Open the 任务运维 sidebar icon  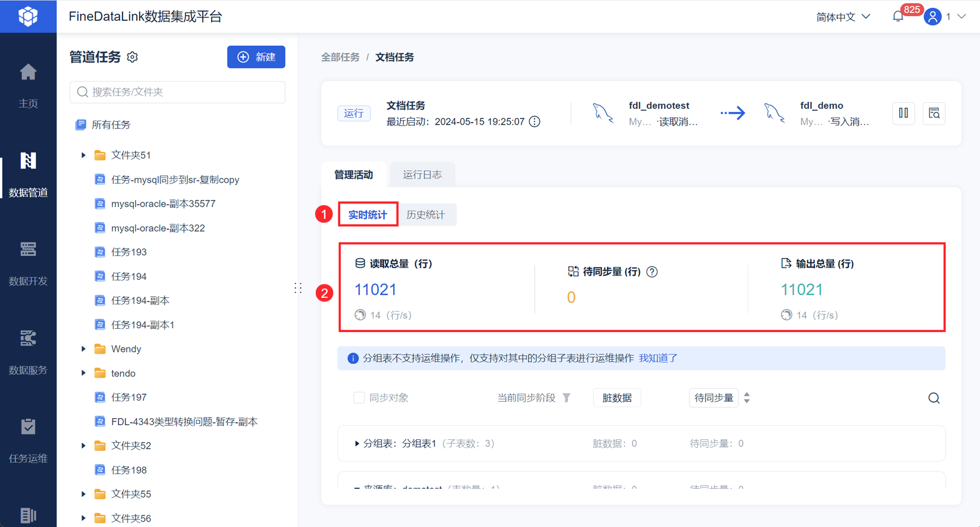point(28,441)
